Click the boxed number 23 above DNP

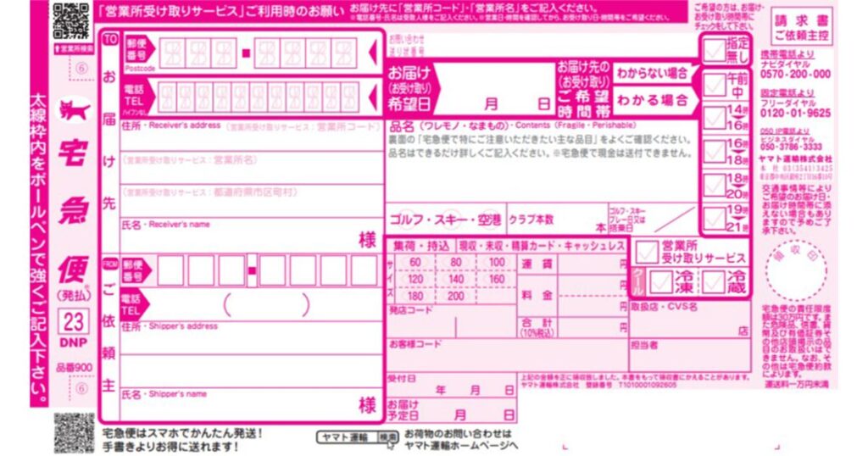coord(73,321)
